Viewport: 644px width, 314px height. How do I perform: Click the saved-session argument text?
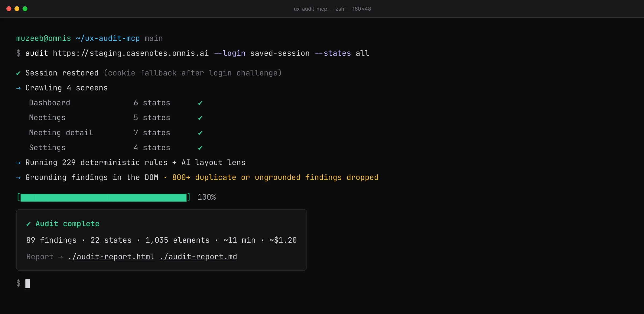coord(280,53)
